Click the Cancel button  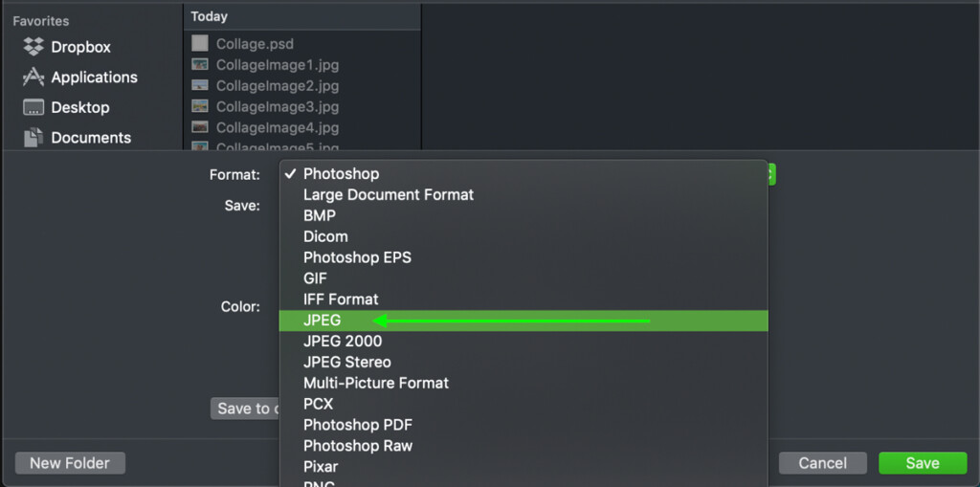click(822, 463)
